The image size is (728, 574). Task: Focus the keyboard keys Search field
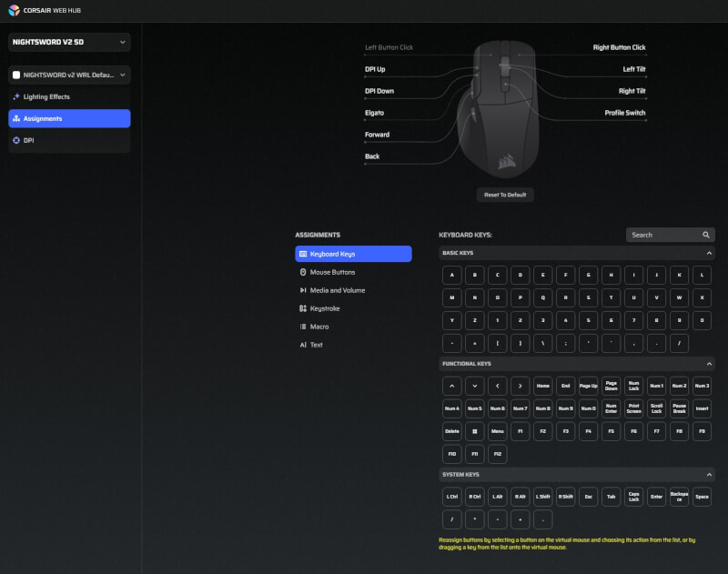(x=670, y=235)
